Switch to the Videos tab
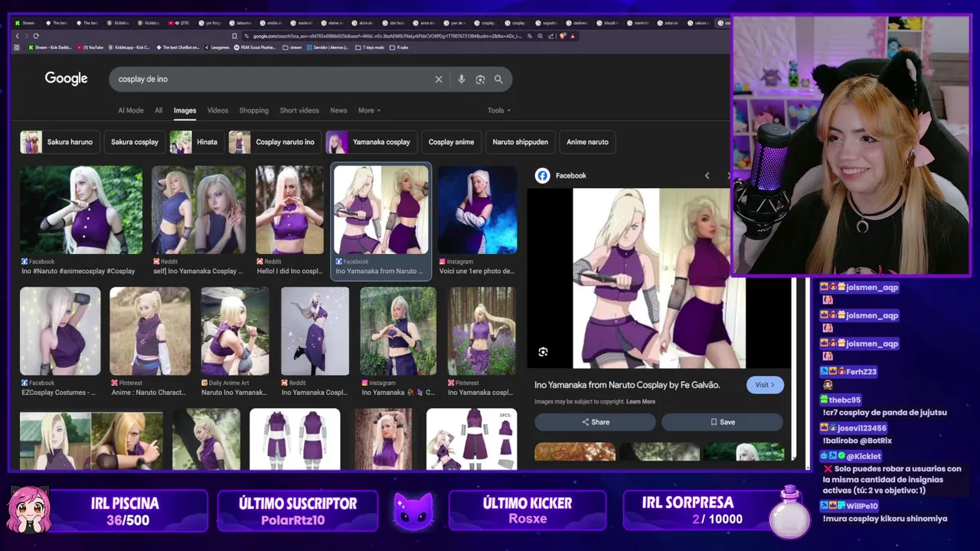This screenshot has height=551, width=980. (x=217, y=110)
